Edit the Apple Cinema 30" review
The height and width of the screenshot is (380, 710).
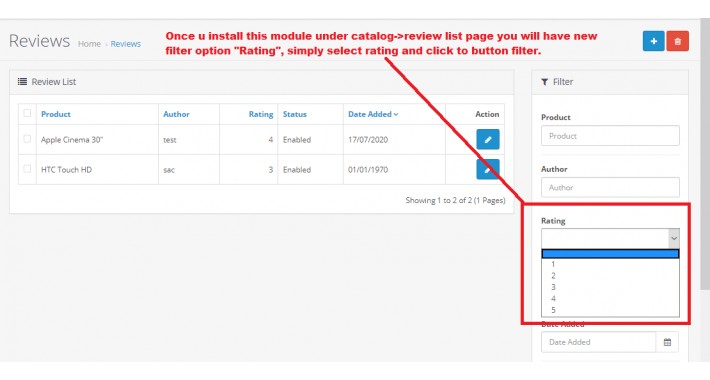(488, 139)
